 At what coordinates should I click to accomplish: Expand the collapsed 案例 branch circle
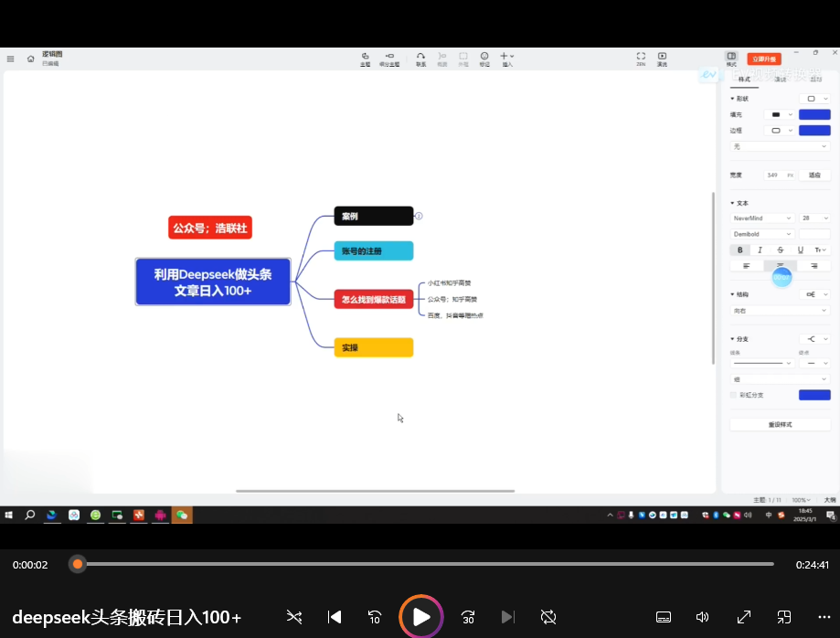[419, 216]
